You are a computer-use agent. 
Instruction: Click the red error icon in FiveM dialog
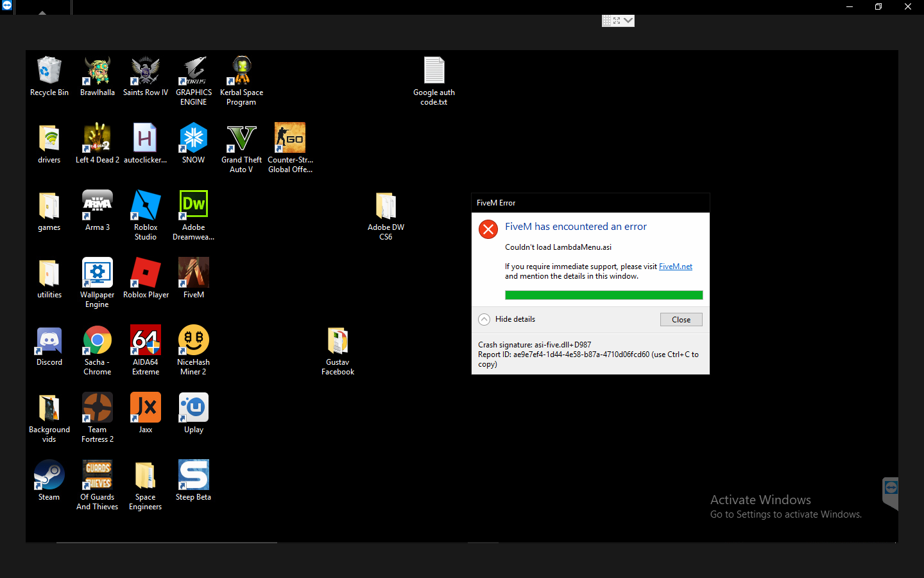click(488, 229)
